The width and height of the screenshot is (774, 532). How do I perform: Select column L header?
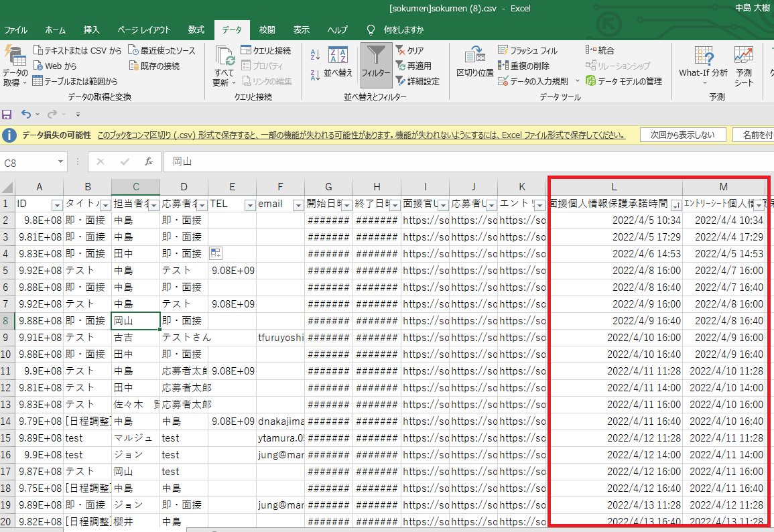tap(615, 187)
